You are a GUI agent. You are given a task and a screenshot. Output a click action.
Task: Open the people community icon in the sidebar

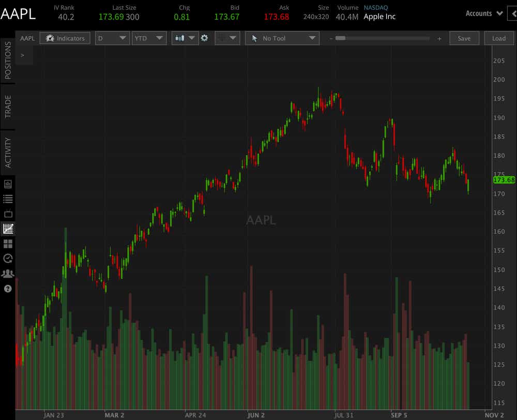coord(8,274)
